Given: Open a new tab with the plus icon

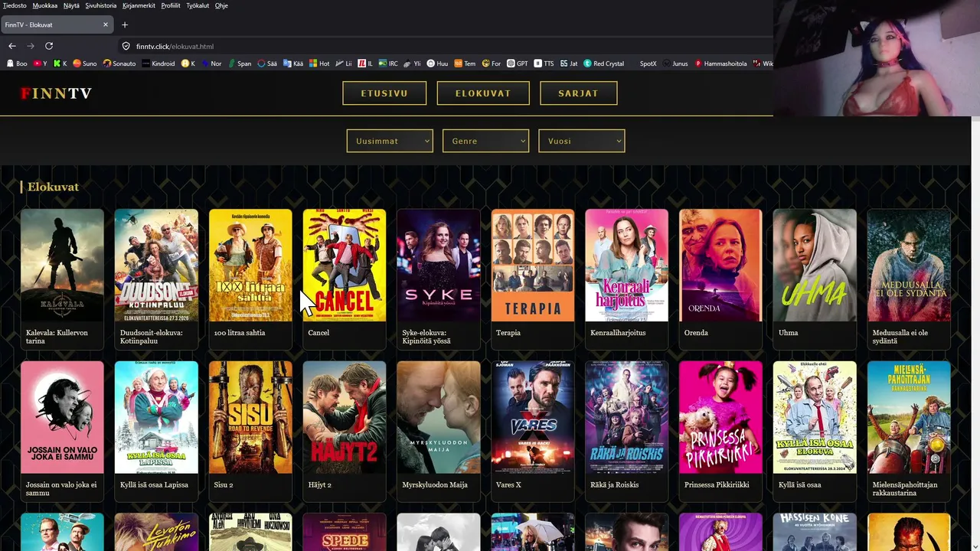Looking at the screenshot, I should pyautogui.click(x=125, y=24).
